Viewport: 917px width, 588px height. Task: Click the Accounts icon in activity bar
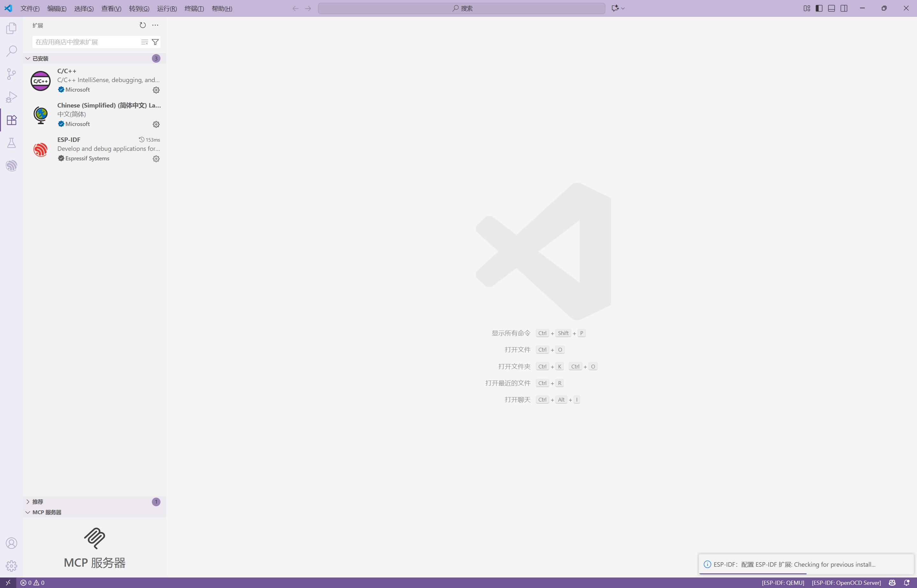[x=11, y=543]
